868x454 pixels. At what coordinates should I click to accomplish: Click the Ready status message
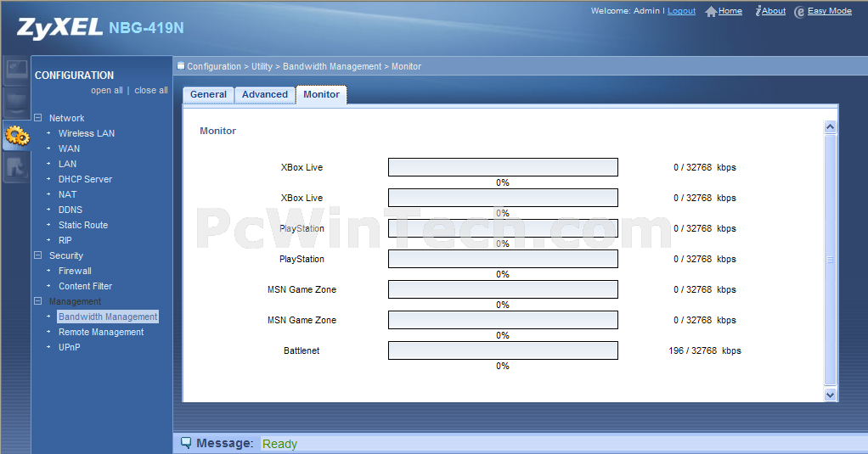(279, 444)
